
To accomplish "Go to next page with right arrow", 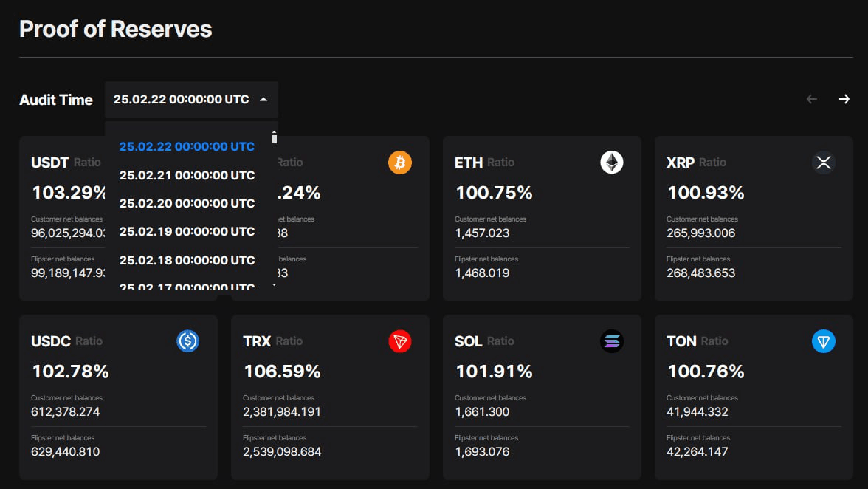I will click(844, 99).
